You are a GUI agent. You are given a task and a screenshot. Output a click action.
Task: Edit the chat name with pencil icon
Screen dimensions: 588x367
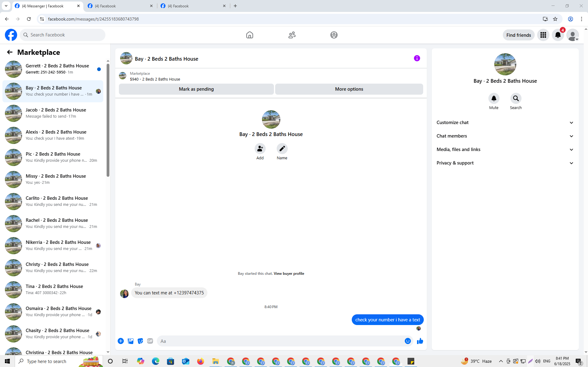282,149
